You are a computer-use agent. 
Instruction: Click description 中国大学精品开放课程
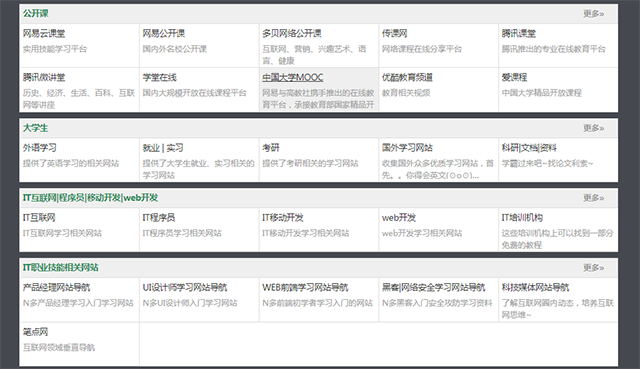click(x=541, y=93)
